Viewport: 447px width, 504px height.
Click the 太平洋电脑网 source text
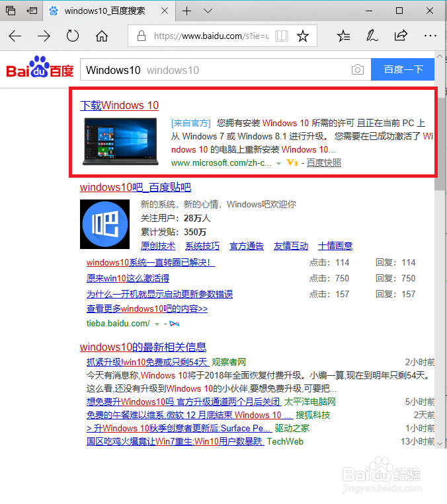click(310, 402)
